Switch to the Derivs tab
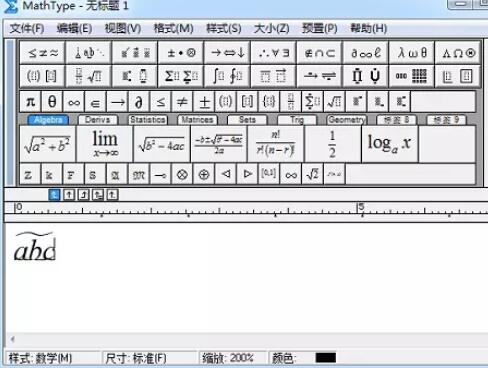Screen dimensions: 488x368 pos(98,120)
